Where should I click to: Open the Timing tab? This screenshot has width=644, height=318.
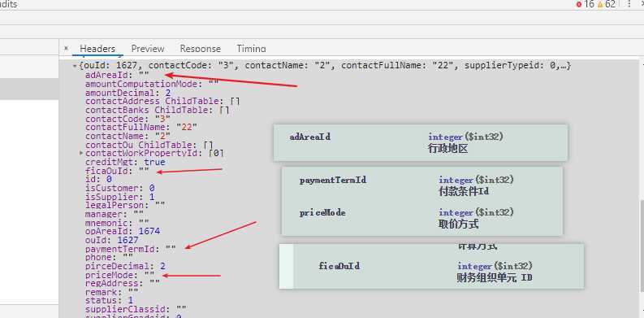click(x=251, y=49)
